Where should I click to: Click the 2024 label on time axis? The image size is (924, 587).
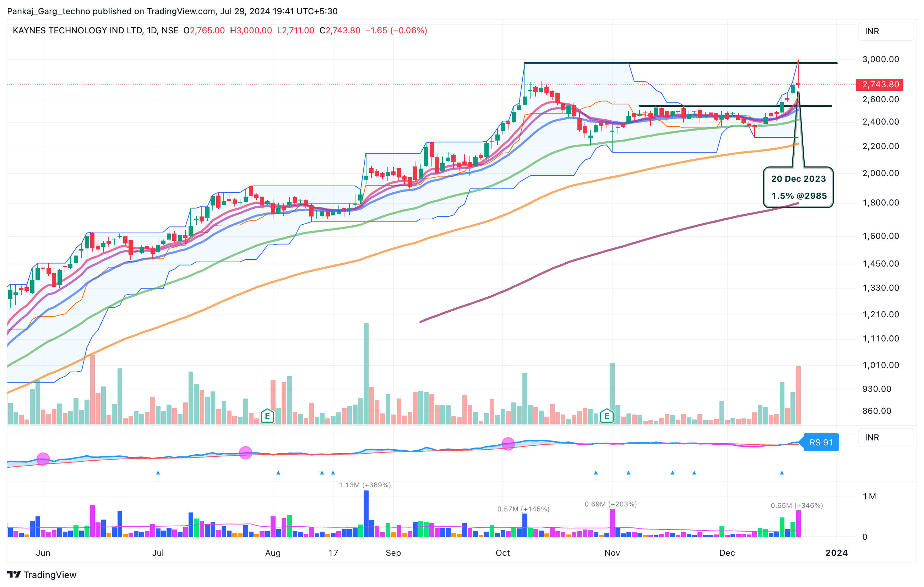[837, 553]
